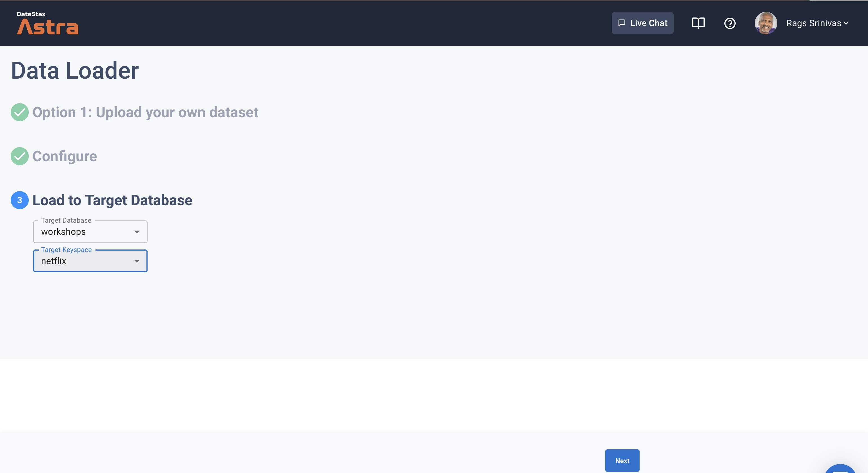Viewport: 868px width, 473px height.
Task: Click the blue step 3 circle
Action: (19, 200)
